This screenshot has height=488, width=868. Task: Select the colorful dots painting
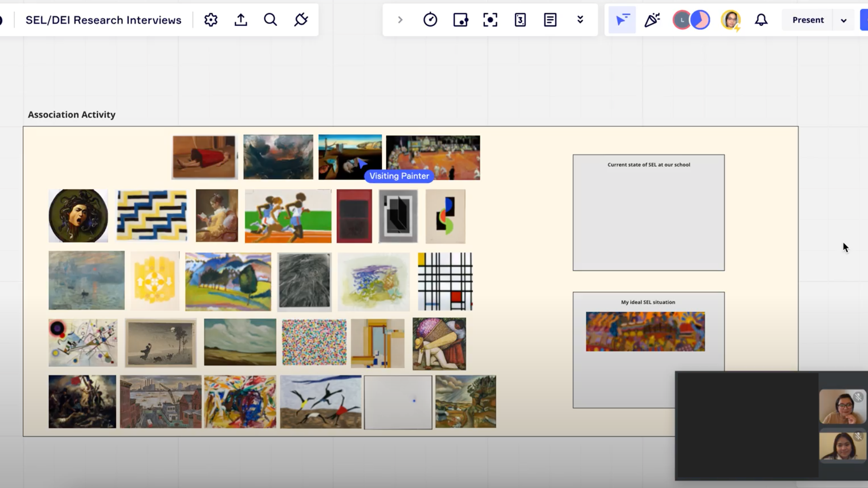pos(314,342)
